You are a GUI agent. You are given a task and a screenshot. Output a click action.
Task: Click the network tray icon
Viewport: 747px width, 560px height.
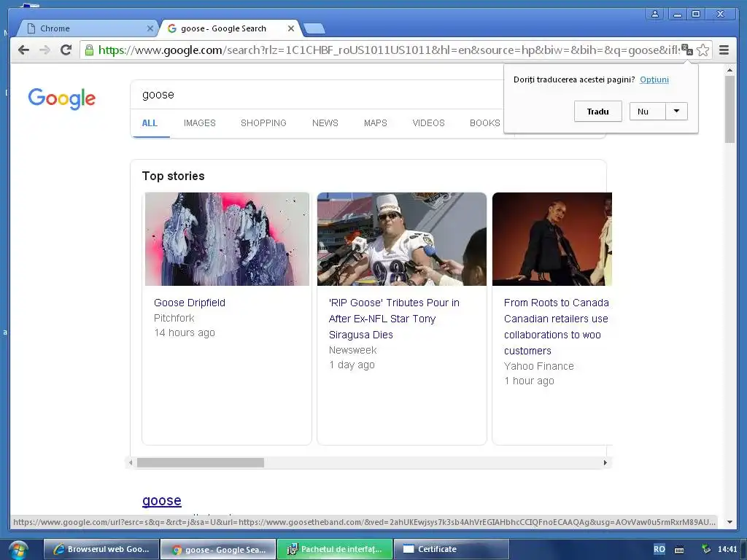click(x=705, y=549)
